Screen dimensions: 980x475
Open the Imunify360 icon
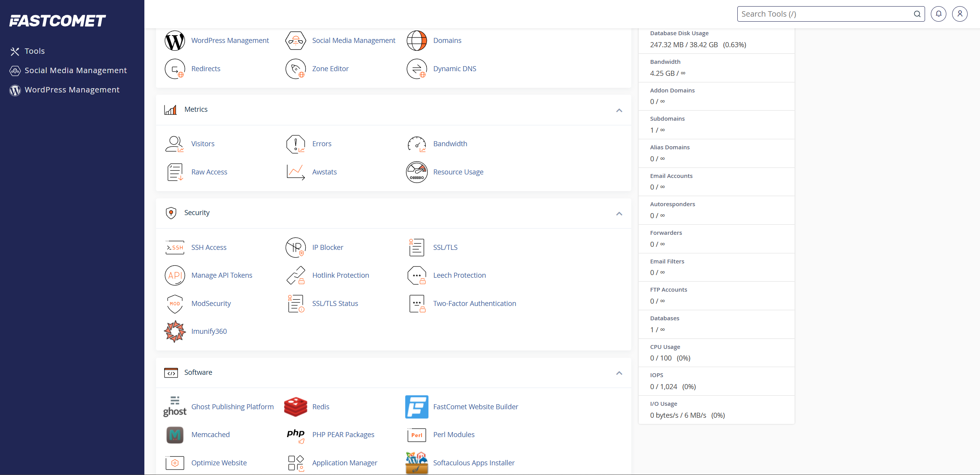tap(175, 331)
